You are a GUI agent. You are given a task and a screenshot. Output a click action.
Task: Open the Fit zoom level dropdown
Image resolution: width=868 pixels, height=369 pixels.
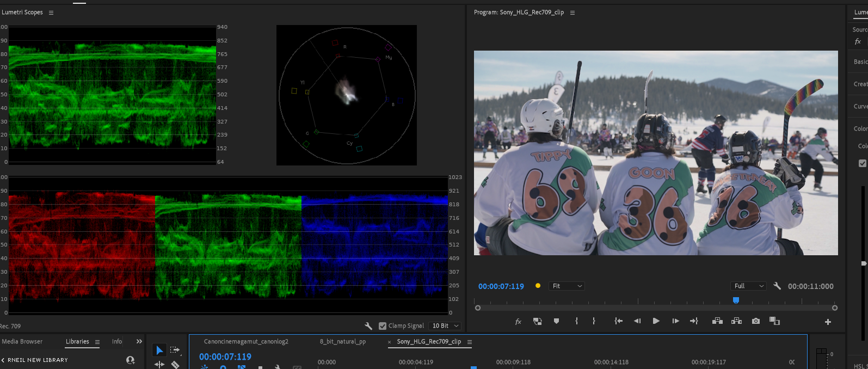click(x=567, y=286)
